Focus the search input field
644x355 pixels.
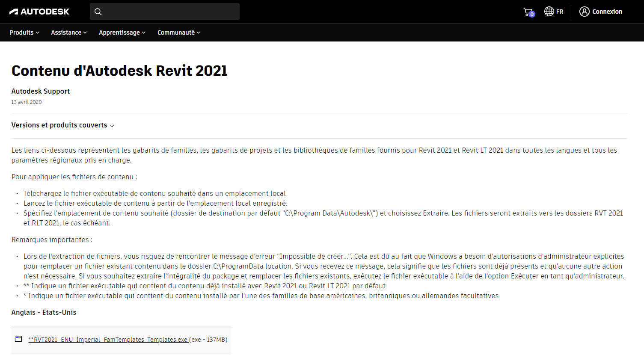[171, 12]
